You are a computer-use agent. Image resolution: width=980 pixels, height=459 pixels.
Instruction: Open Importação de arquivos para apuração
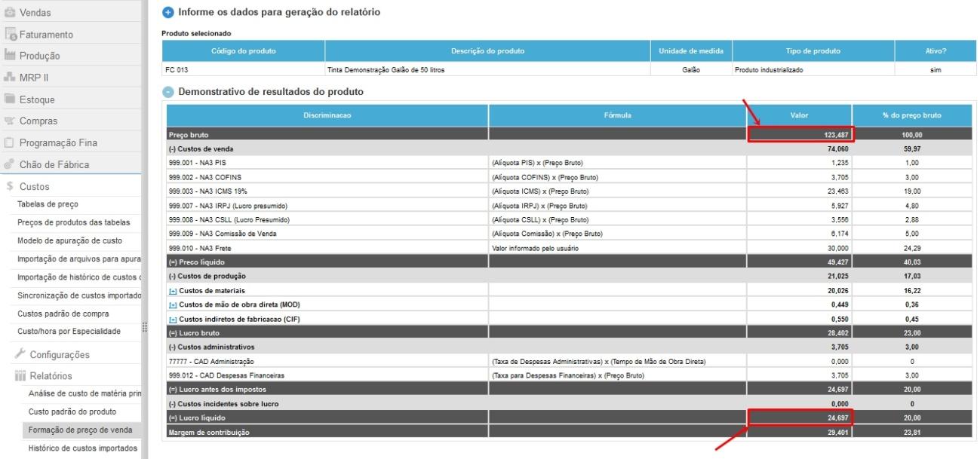pyautogui.click(x=79, y=259)
